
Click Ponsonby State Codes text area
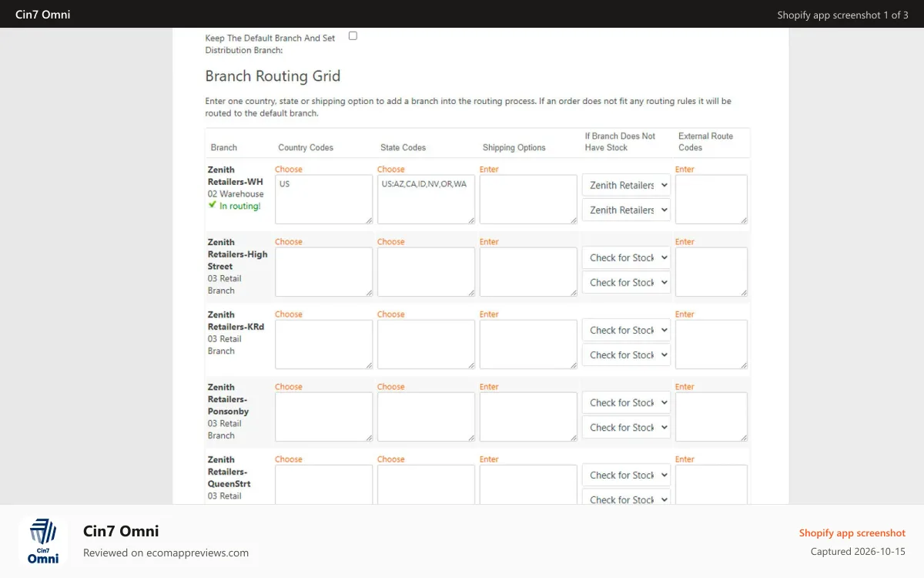coord(426,417)
